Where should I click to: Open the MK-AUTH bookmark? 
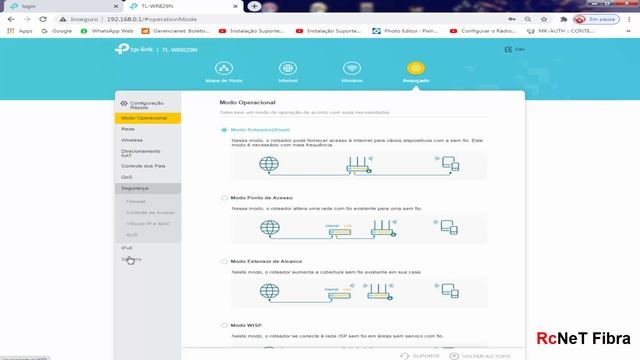[560, 31]
